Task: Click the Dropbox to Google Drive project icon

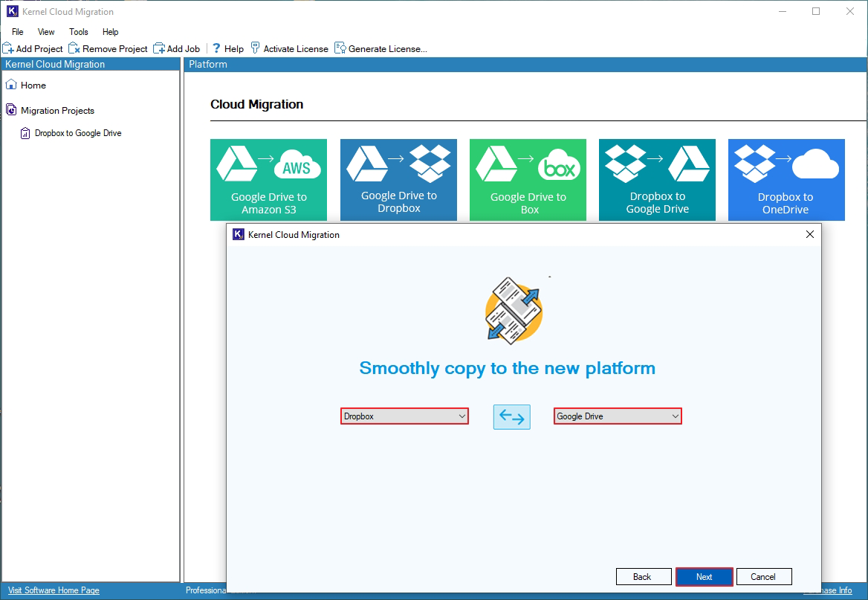Action: tap(25, 133)
